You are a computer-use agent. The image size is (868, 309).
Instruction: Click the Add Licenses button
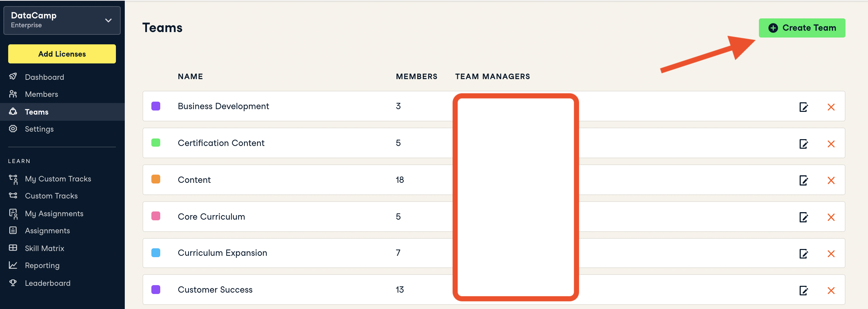pyautogui.click(x=62, y=54)
